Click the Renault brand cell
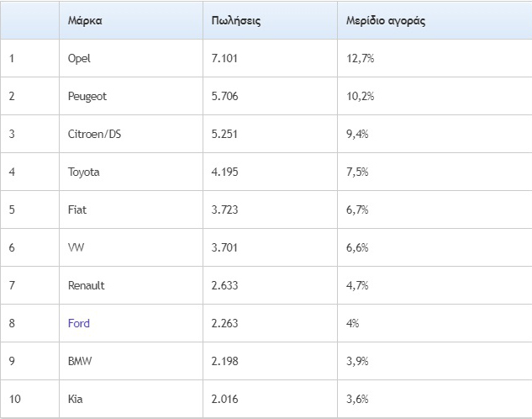 pyautogui.click(x=87, y=285)
